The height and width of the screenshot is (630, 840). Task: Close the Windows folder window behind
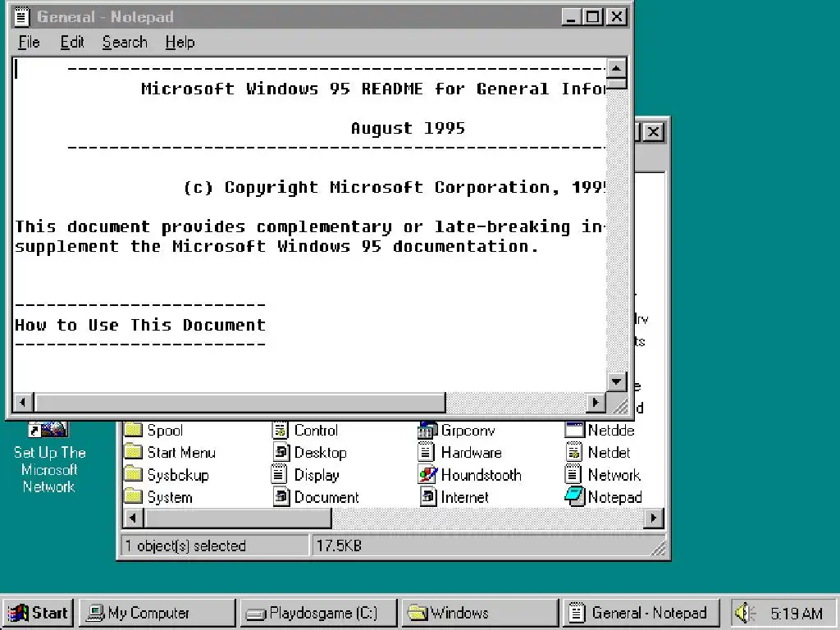click(654, 132)
